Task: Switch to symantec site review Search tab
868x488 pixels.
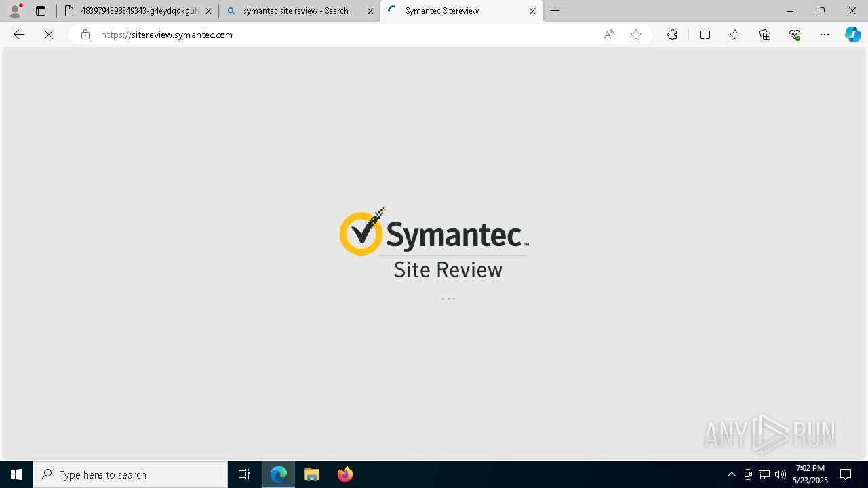Action: (299, 11)
